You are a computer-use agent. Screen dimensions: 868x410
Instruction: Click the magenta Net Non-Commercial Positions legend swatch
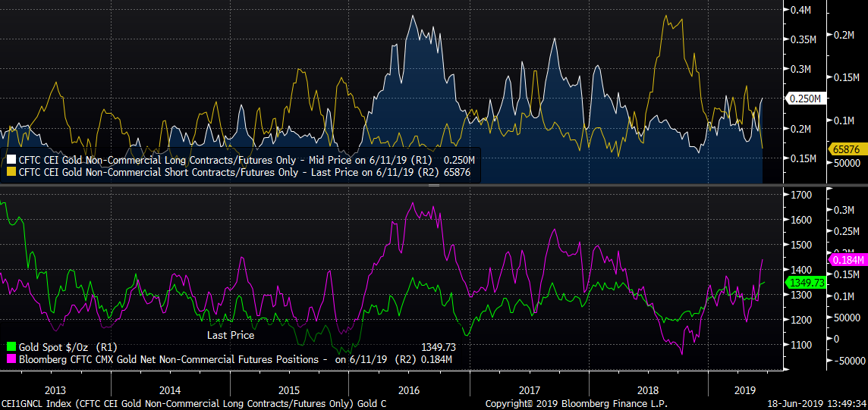click(x=11, y=360)
